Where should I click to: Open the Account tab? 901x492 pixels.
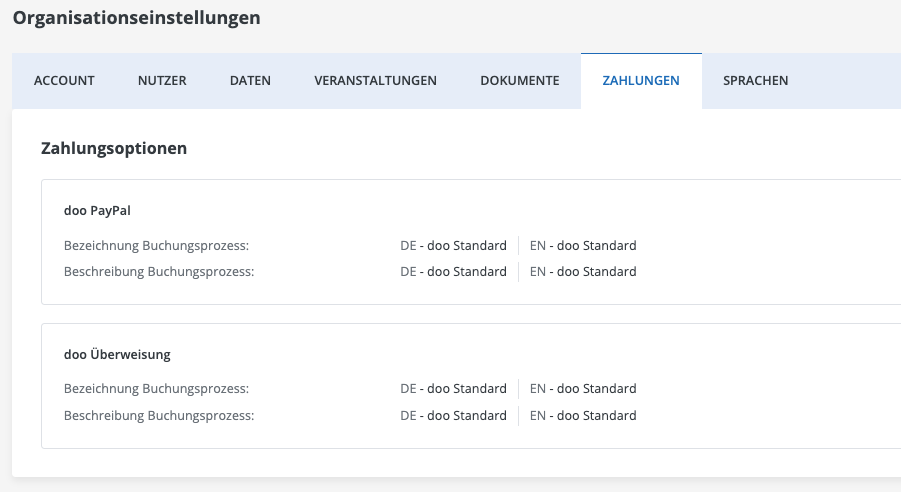click(x=64, y=81)
